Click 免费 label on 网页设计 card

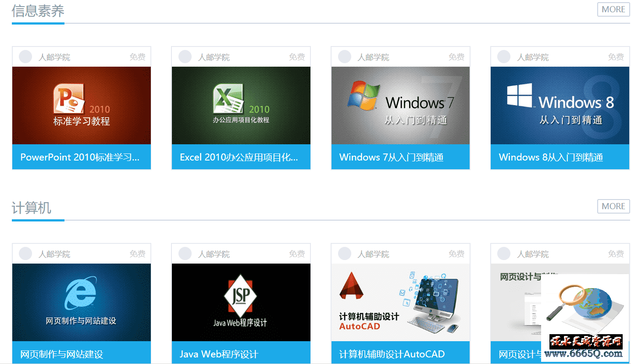616,253
